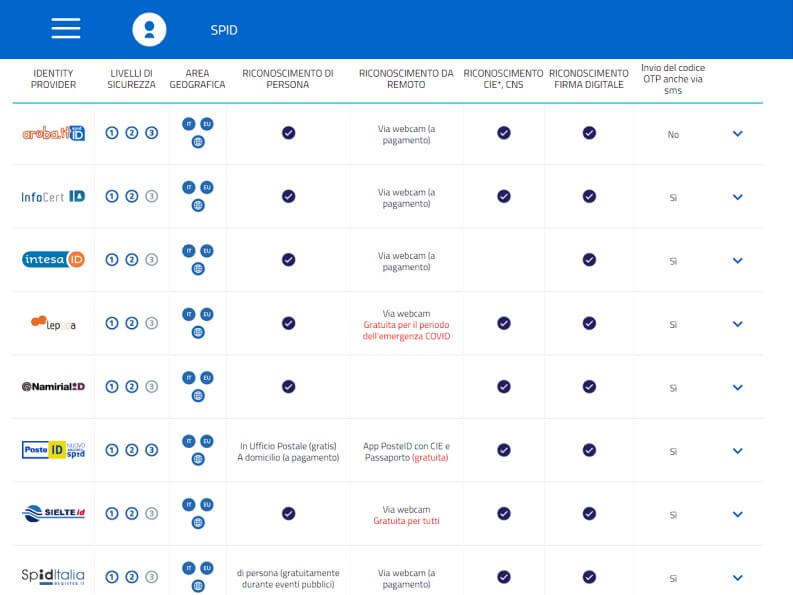
Task: Click SpidItalia CIE/CNS recognition checkmark
Action: coord(504,577)
